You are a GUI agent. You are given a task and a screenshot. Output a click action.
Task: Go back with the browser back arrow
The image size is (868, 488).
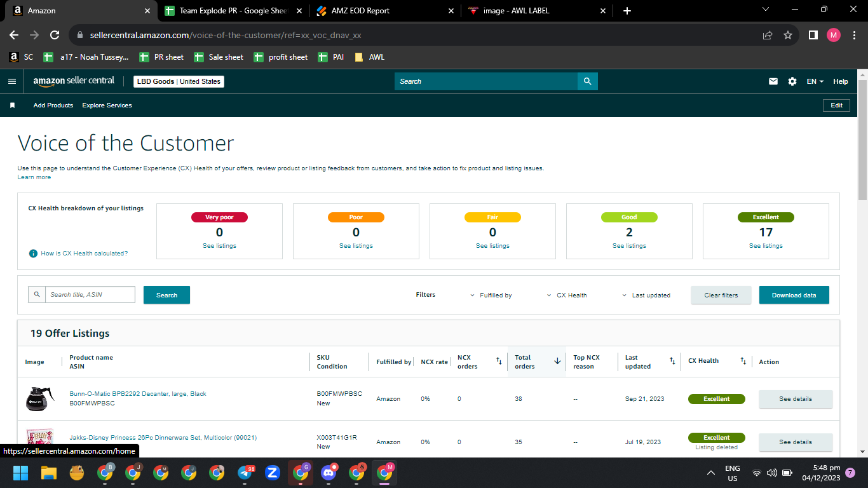(x=14, y=35)
